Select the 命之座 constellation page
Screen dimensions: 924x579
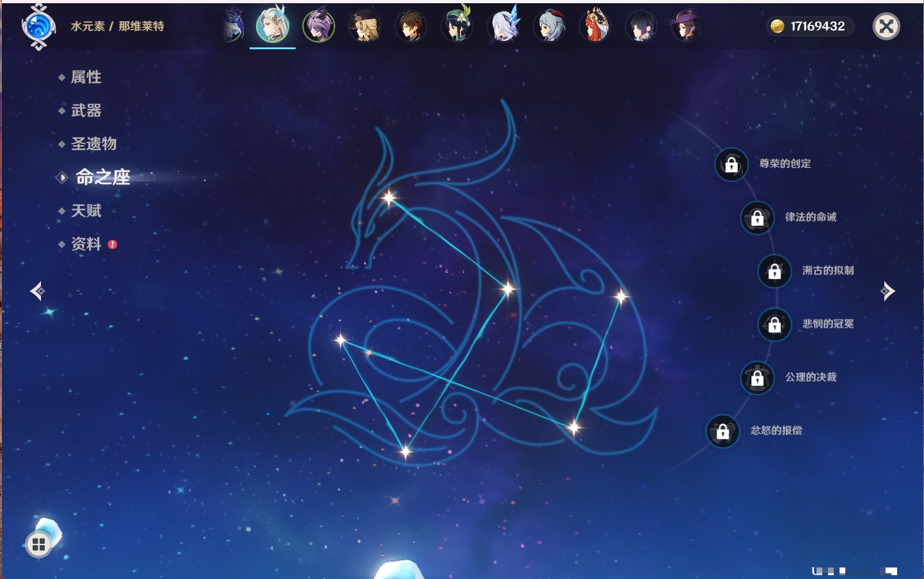(102, 177)
